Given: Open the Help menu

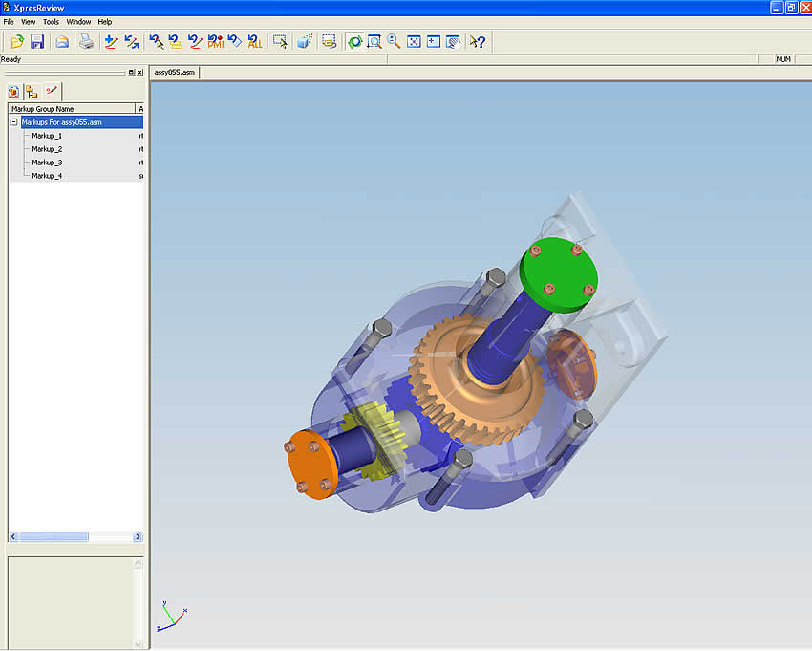Looking at the screenshot, I should 105,22.
